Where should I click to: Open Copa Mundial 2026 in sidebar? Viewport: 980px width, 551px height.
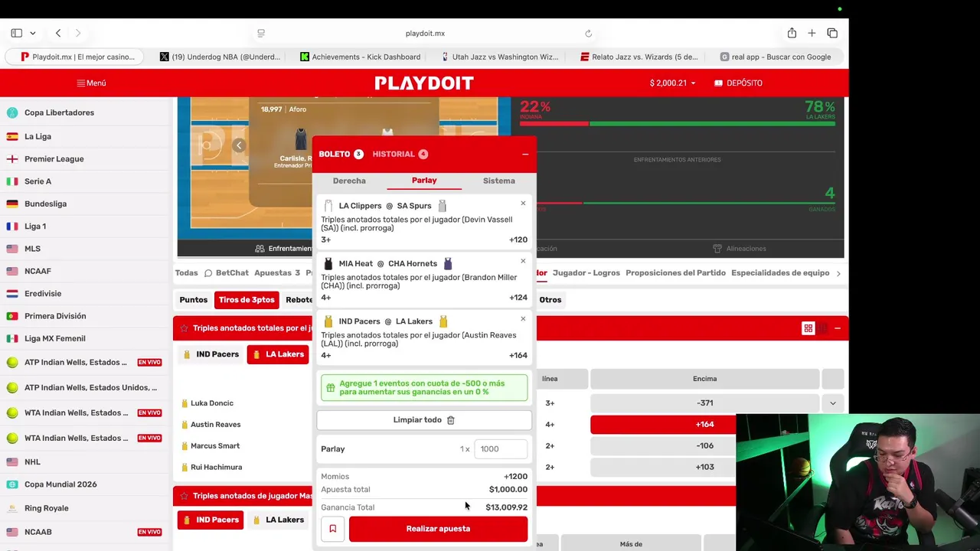60,484
